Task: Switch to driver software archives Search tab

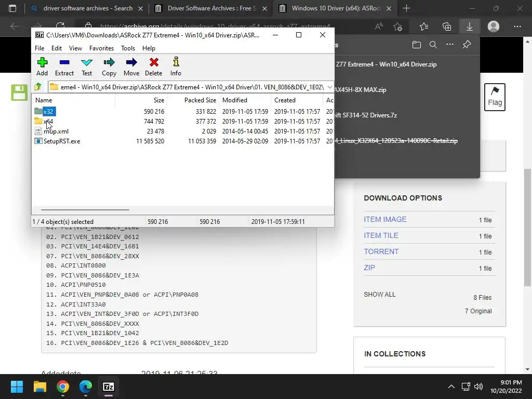Action: click(x=87, y=8)
